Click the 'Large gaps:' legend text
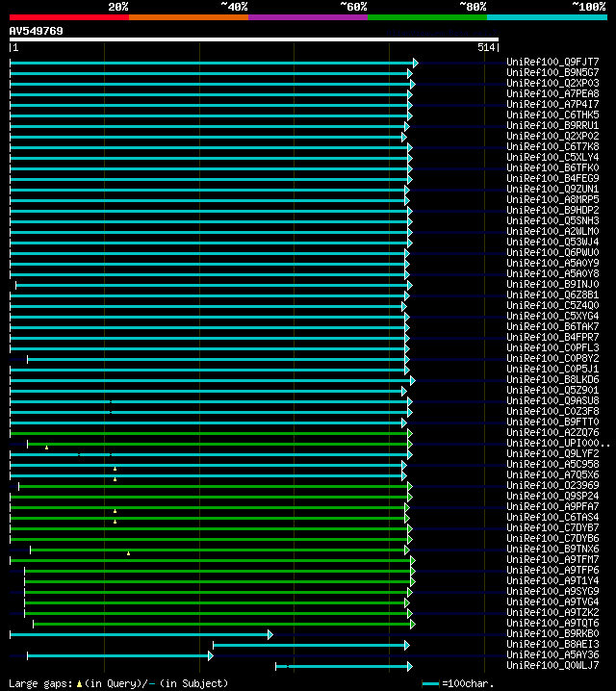 click(40, 684)
